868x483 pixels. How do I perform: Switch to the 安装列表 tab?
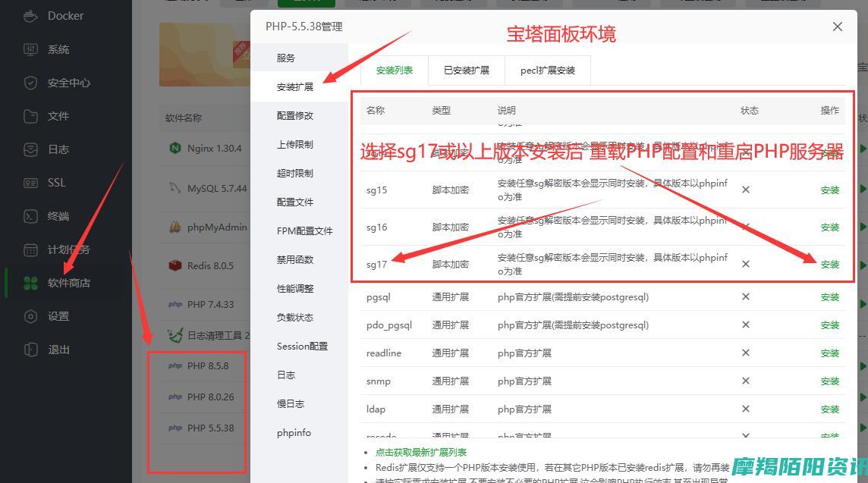click(394, 71)
